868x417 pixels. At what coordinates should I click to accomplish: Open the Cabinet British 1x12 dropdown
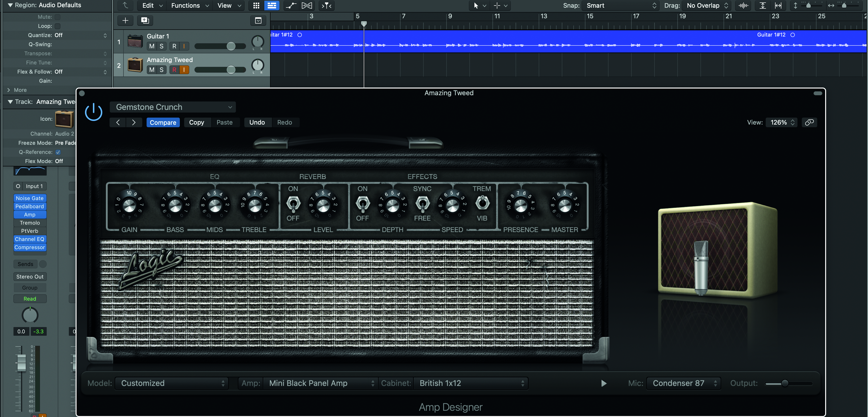pyautogui.click(x=470, y=383)
